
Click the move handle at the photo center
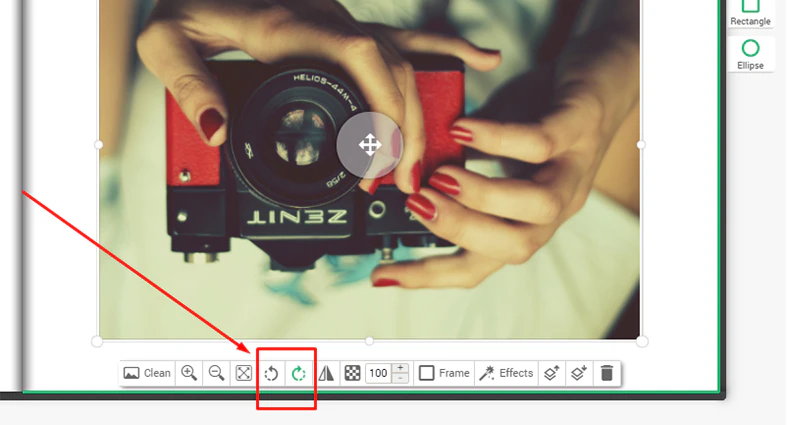[x=369, y=145]
